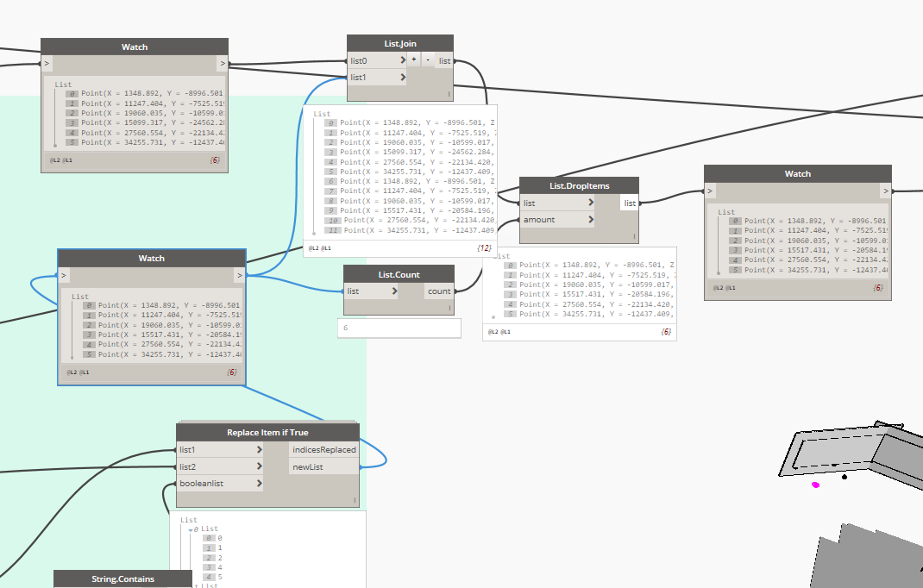Add an input with List.Join's plus button

pos(414,59)
